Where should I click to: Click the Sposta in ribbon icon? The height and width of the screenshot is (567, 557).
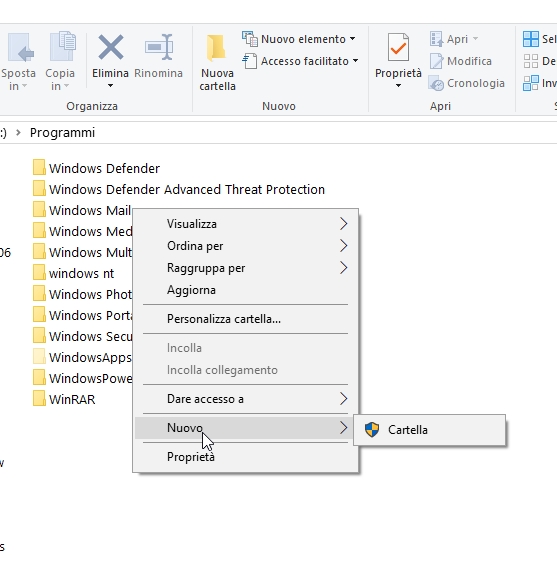pyautogui.click(x=21, y=47)
